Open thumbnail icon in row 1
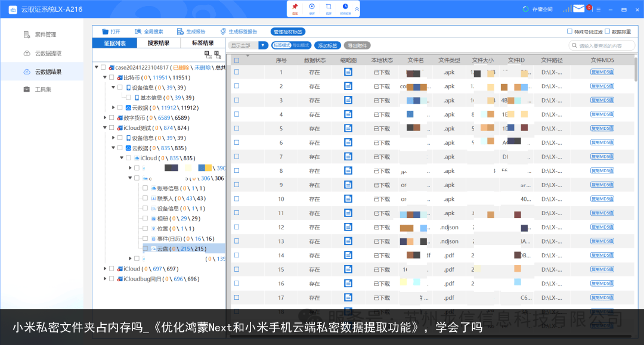This screenshot has height=345, width=644. pos(348,72)
